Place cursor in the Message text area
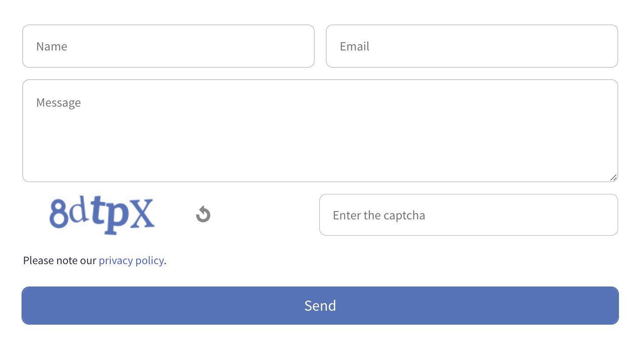This screenshot has width=644, height=351. click(320, 131)
